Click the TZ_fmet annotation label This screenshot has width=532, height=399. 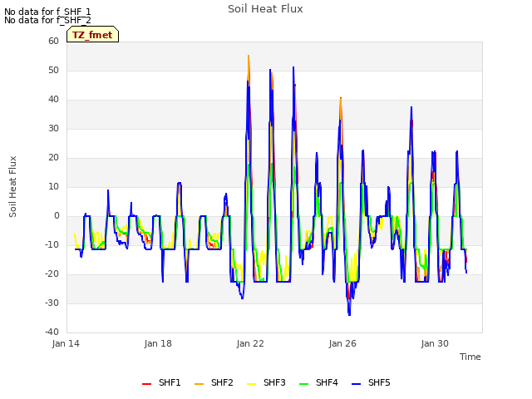(92, 35)
